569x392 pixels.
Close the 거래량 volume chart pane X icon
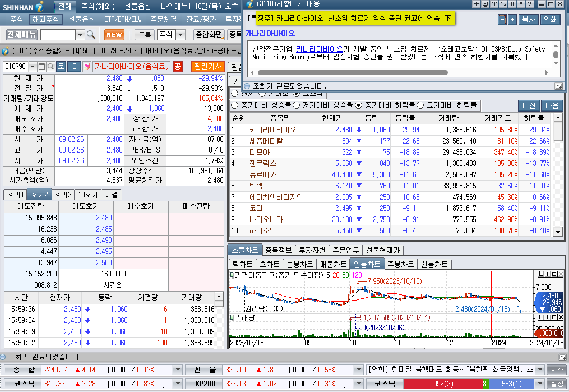click(x=561, y=317)
